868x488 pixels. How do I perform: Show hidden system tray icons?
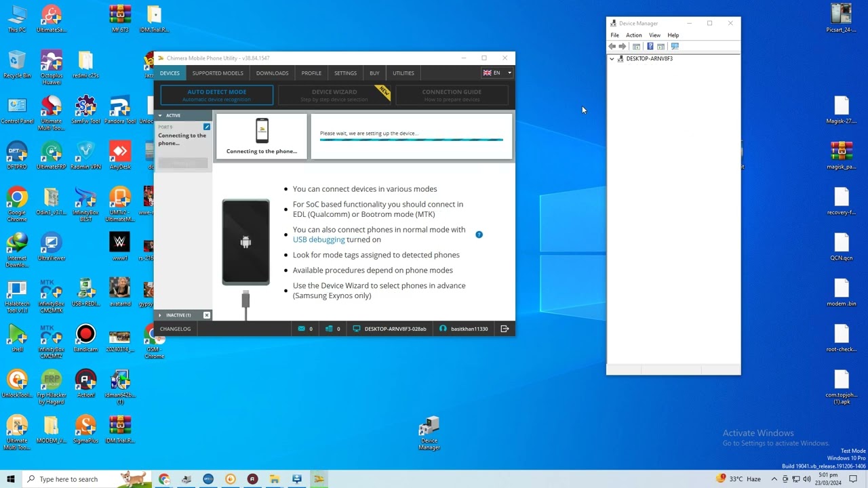774,479
